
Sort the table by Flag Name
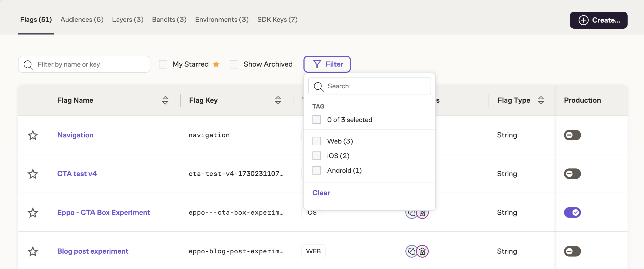coord(165,100)
